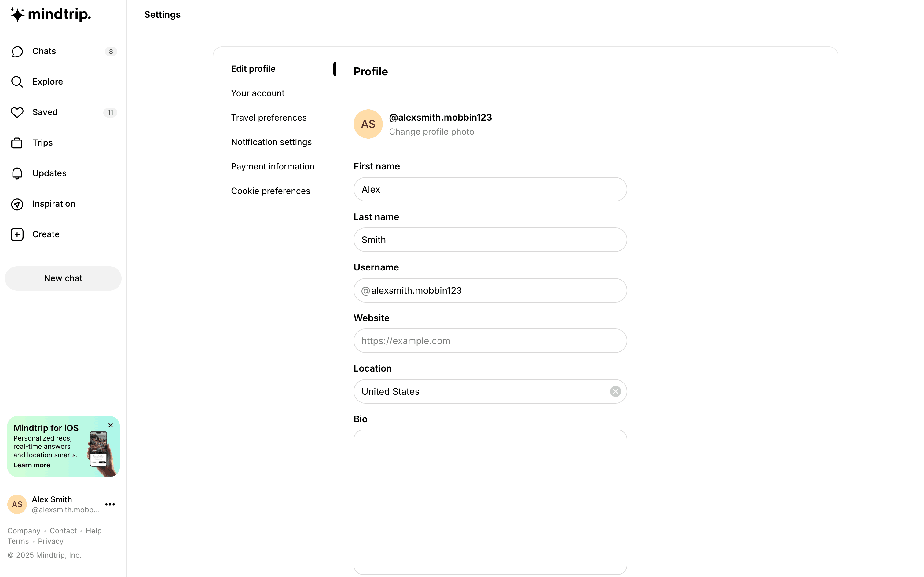This screenshot has height=577, width=924.
Task: Open the three-dot menu beside Alex Smith
Action: 110,504
